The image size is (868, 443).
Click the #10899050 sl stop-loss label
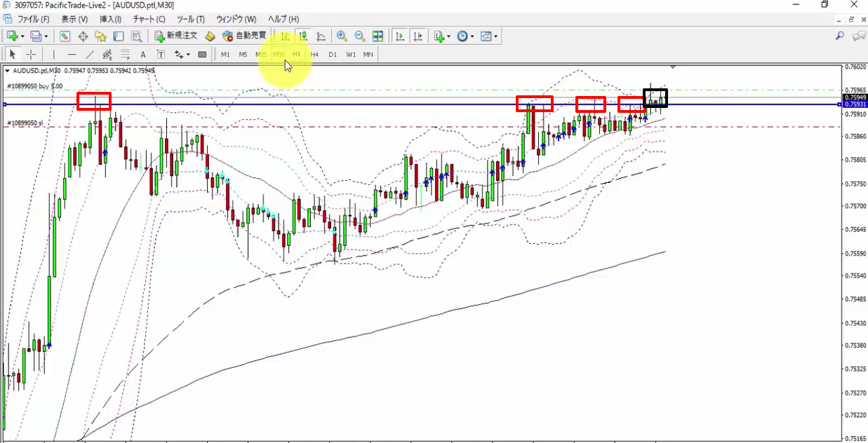click(x=25, y=123)
